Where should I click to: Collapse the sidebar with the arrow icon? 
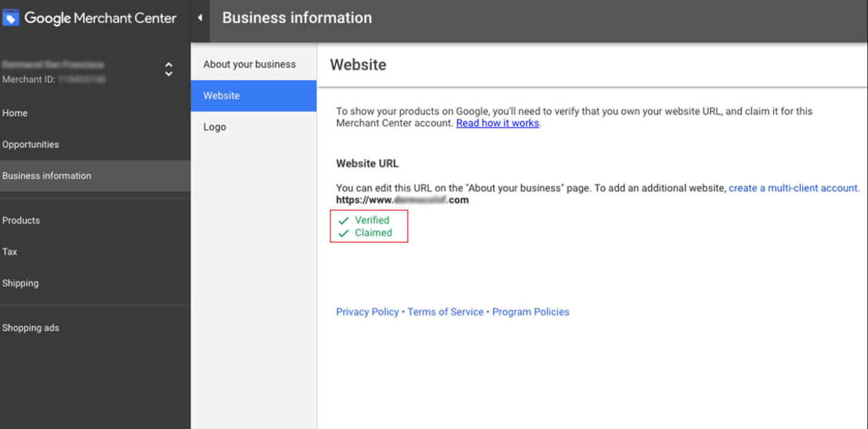[200, 18]
